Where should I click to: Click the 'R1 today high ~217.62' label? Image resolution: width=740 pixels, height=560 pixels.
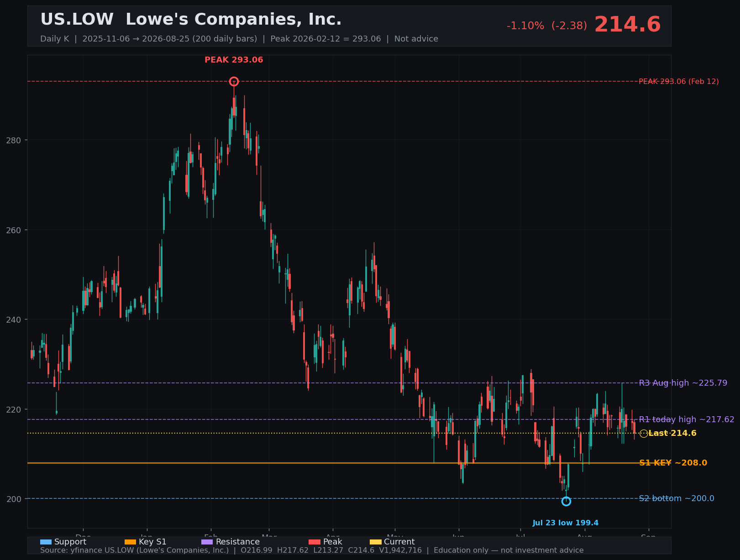pyautogui.click(x=687, y=419)
